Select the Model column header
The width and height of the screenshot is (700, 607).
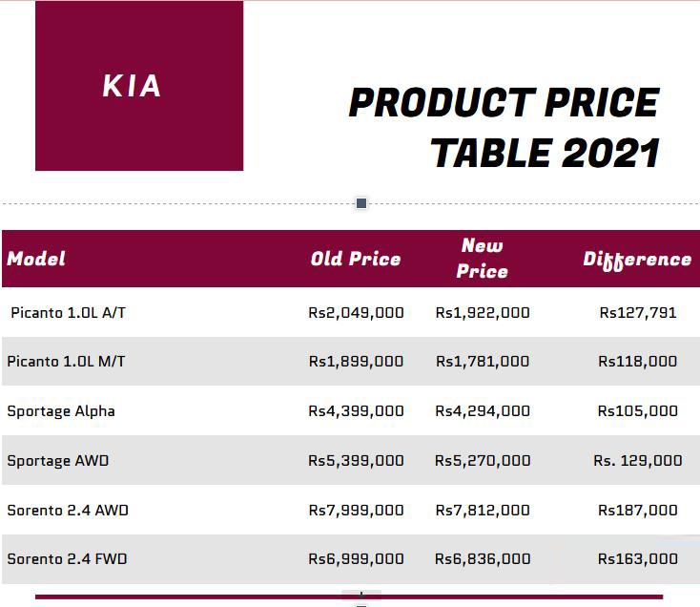pos(36,259)
